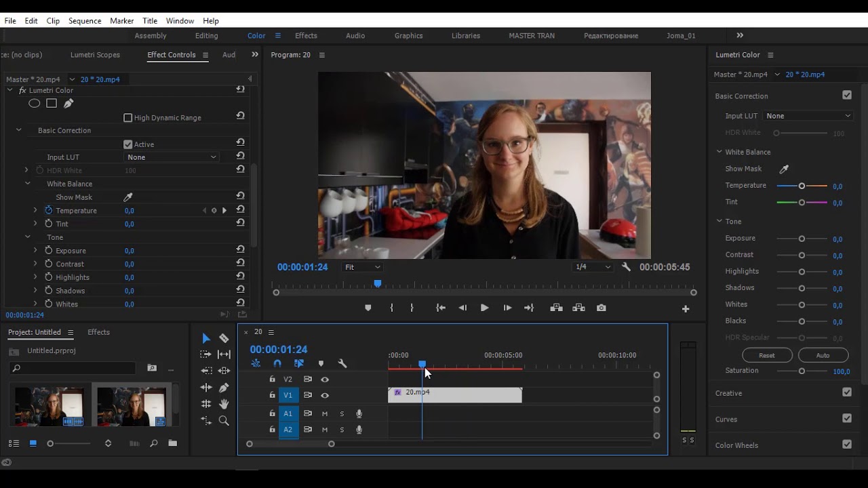
Task: Collapse the Lumetri Color effect
Action: click(10, 90)
